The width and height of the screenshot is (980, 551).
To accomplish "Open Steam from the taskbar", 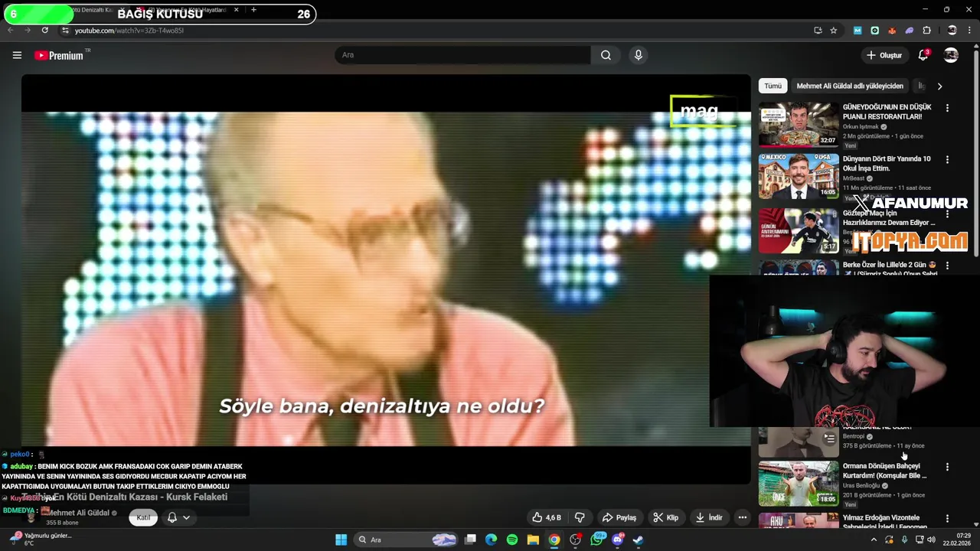I will (x=638, y=540).
